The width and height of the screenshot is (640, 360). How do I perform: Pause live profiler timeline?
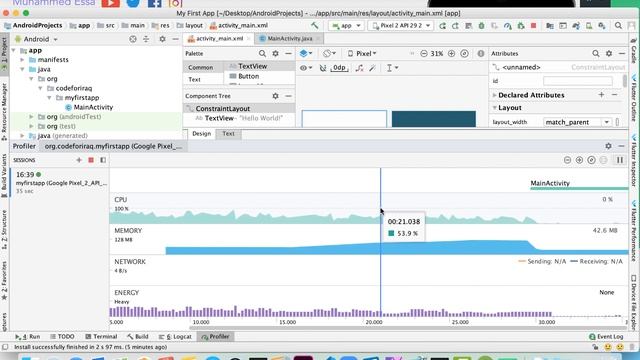(620, 160)
